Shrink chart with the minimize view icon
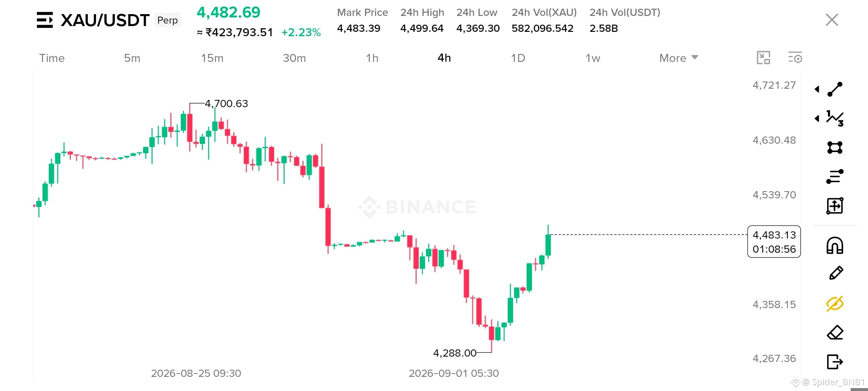Screen dimensions: 868x391 763,58
